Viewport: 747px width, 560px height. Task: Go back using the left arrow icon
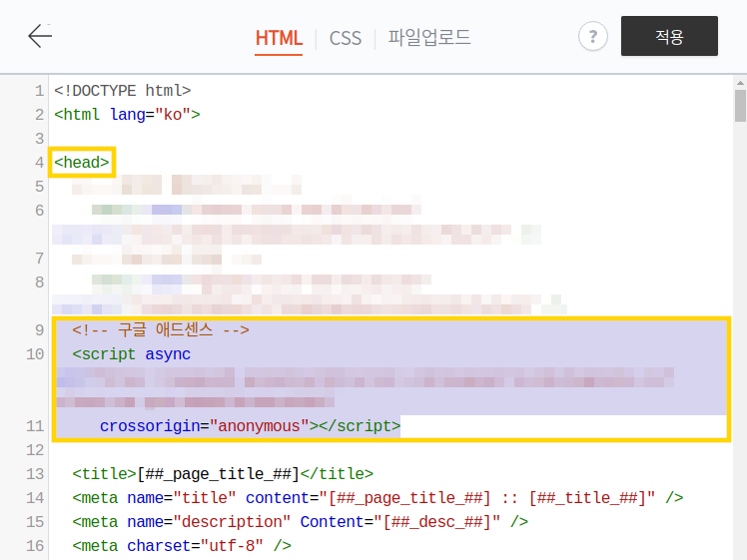coord(40,36)
